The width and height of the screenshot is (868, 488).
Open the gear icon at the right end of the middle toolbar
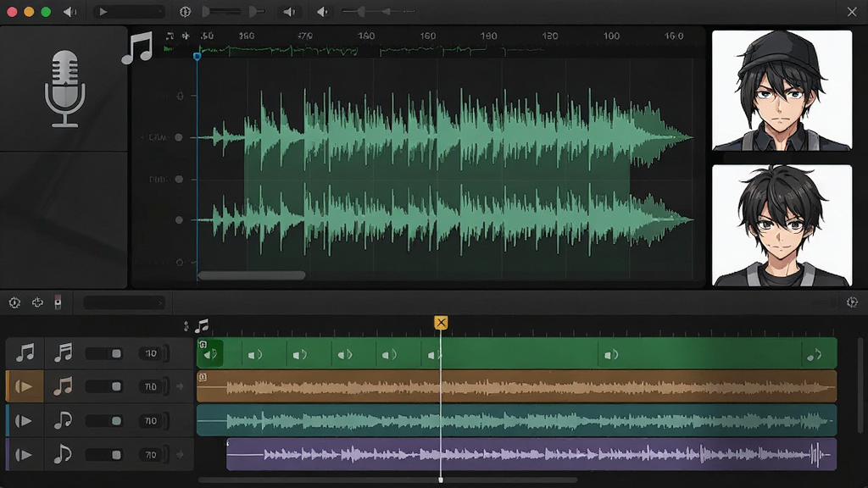852,302
